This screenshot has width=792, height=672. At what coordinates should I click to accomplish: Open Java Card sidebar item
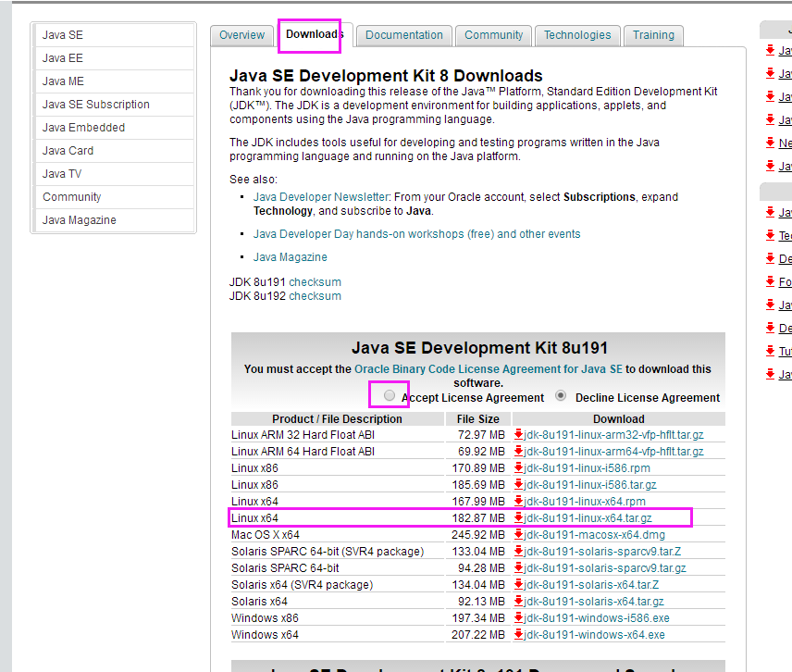point(114,151)
